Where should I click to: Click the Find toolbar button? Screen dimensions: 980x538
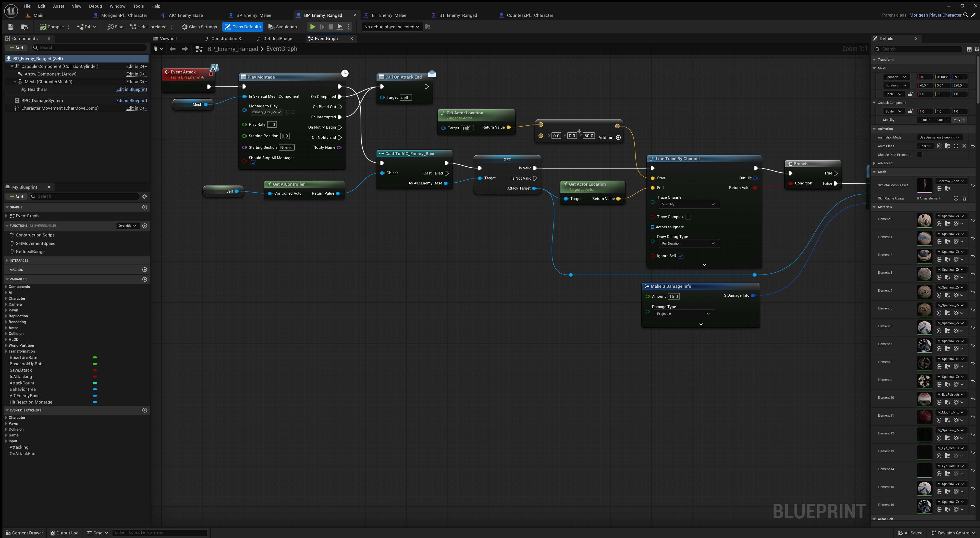pos(115,27)
